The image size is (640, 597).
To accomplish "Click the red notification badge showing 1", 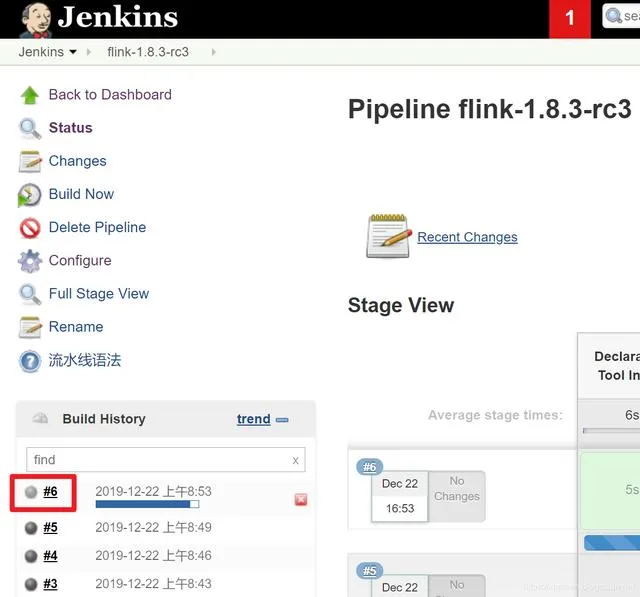I will (x=570, y=19).
